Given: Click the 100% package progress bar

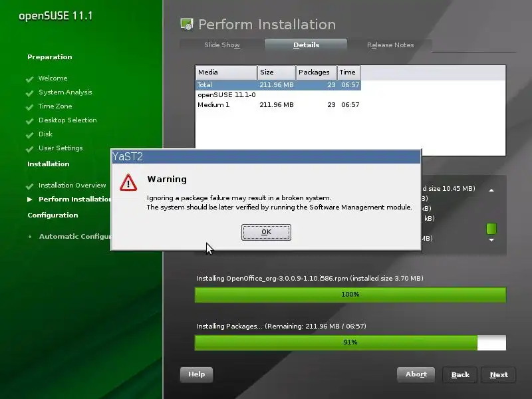Looking at the screenshot, I should 350,295.
